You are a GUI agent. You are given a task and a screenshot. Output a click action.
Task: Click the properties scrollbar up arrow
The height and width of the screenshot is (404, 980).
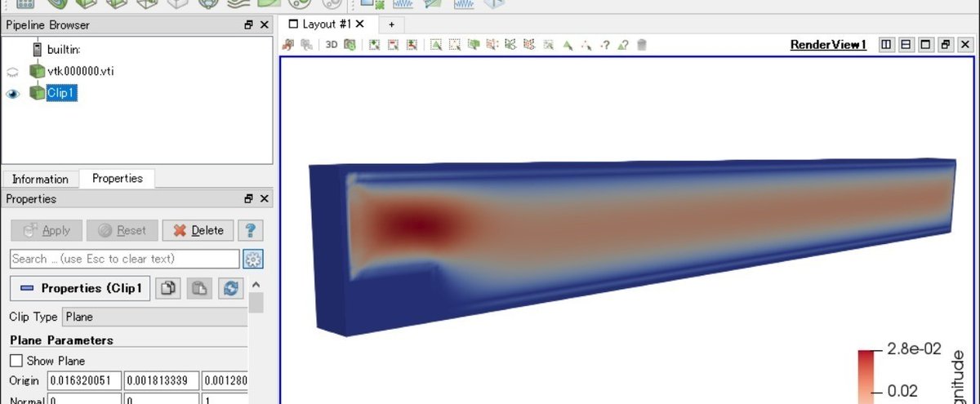[x=256, y=285]
